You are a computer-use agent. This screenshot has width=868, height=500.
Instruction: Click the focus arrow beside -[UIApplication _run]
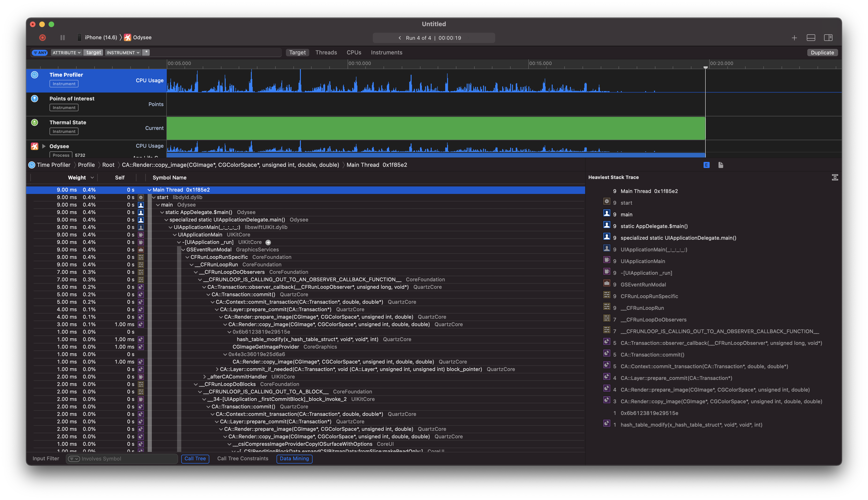coord(268,243)
